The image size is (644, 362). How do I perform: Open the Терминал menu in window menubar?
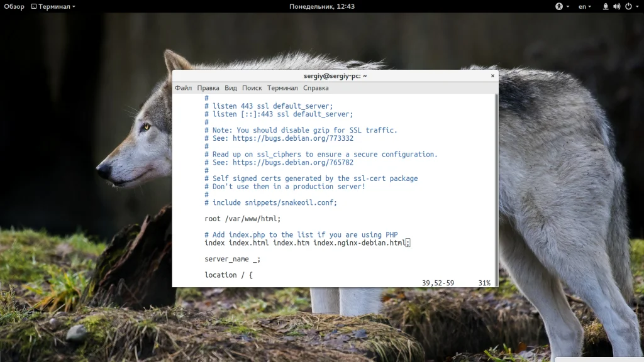click(x=282, y=88)
